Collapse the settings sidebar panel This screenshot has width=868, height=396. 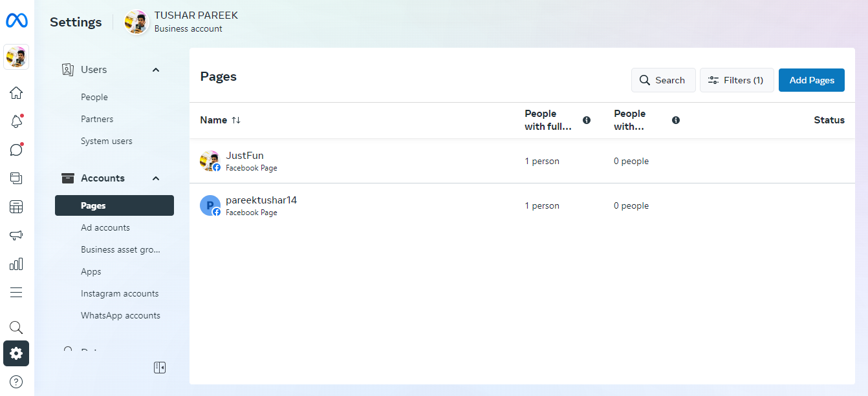160,368
